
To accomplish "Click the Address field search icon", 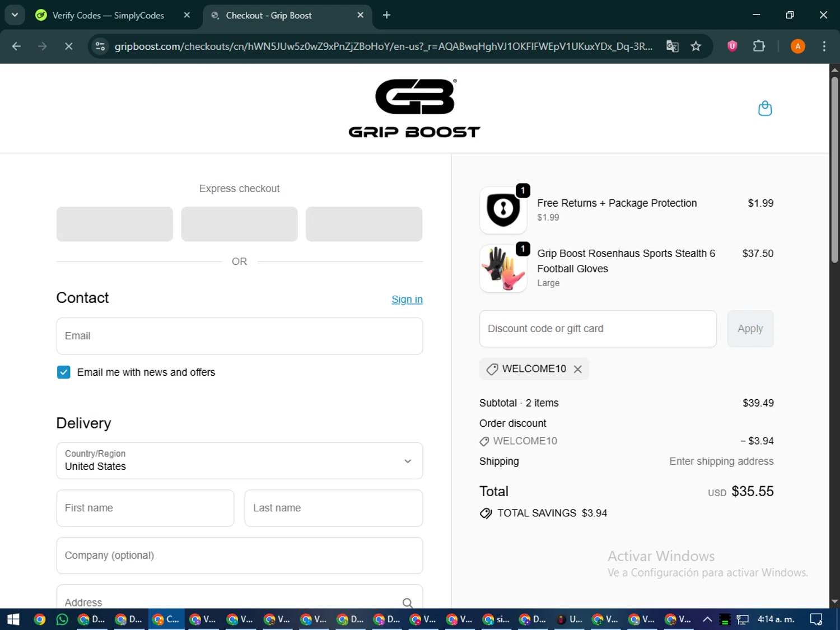I will tap(408, 603).
